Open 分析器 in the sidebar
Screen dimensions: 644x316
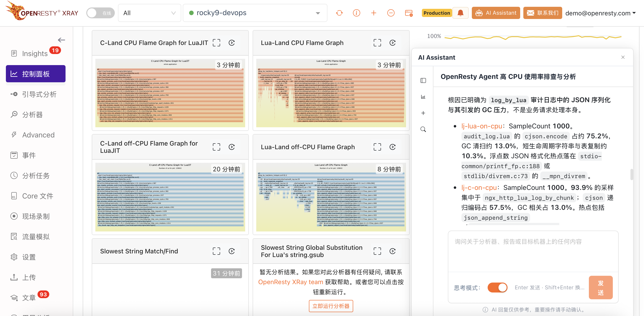click(35, 115)
